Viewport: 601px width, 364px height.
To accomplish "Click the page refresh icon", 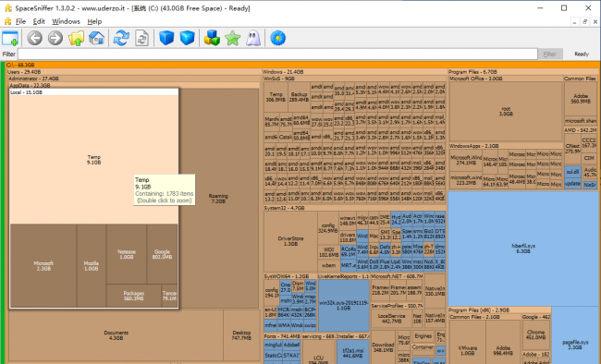I will [x=141, y=38].
